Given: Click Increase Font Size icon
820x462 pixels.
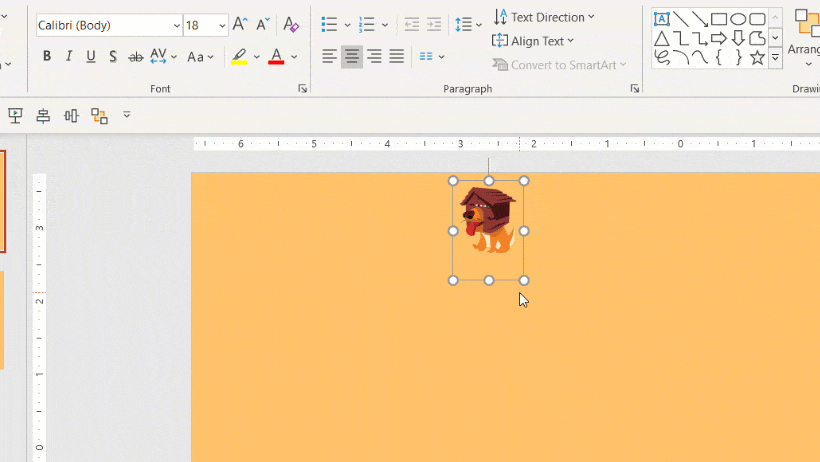Looking at the screenshot, I should click(240, 24).
